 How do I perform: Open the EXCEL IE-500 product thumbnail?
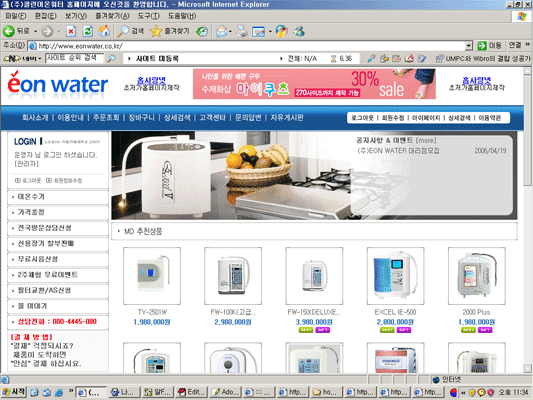coord(395,276)
